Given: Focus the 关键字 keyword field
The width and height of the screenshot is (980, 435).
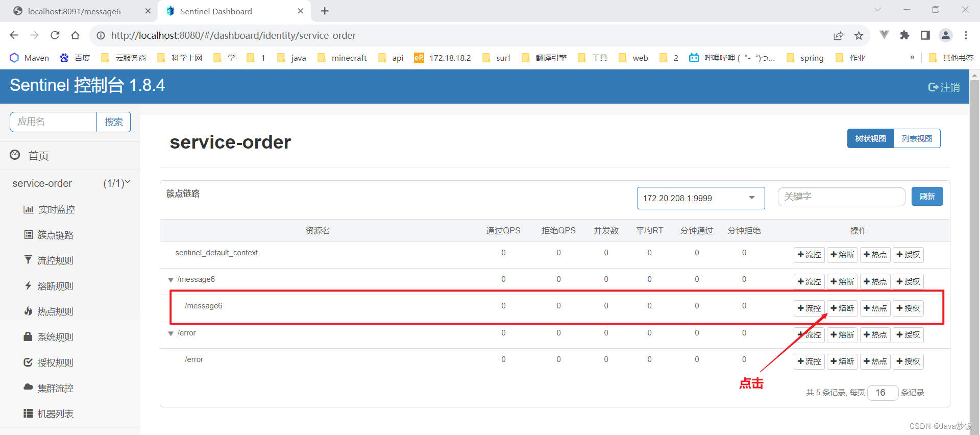Looking at the screenshot, I should (841, 197).
